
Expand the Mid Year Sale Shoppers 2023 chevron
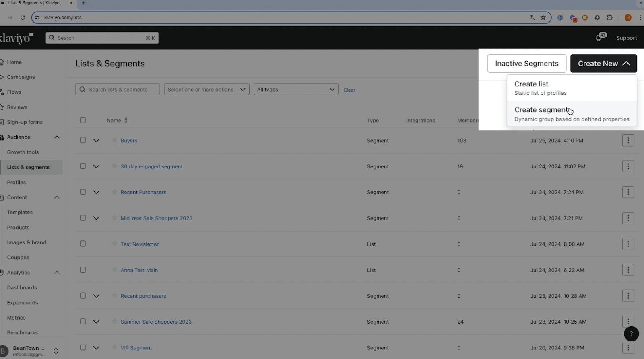coord(96,218)
